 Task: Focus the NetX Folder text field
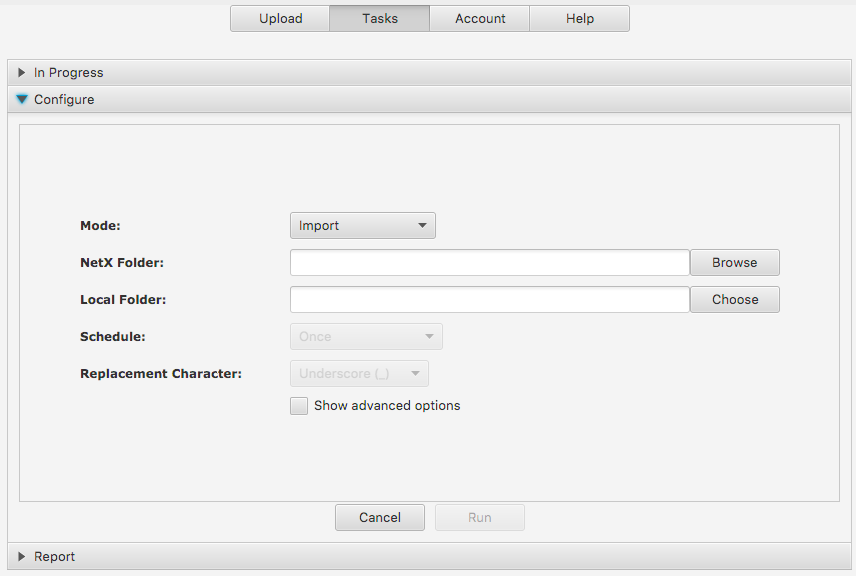pyautogui.click(x=489, y=263)
